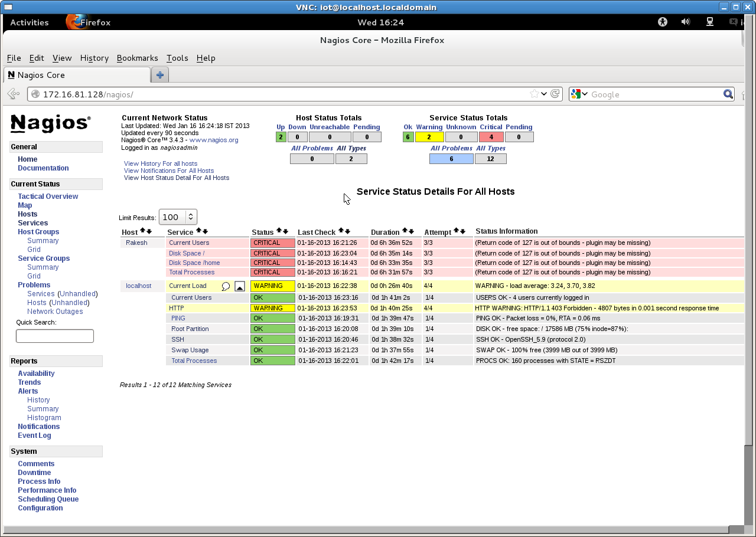Open the accessibility menu in the top panel
The width and height of the screenshot is (756, 537).
point(662,22)
